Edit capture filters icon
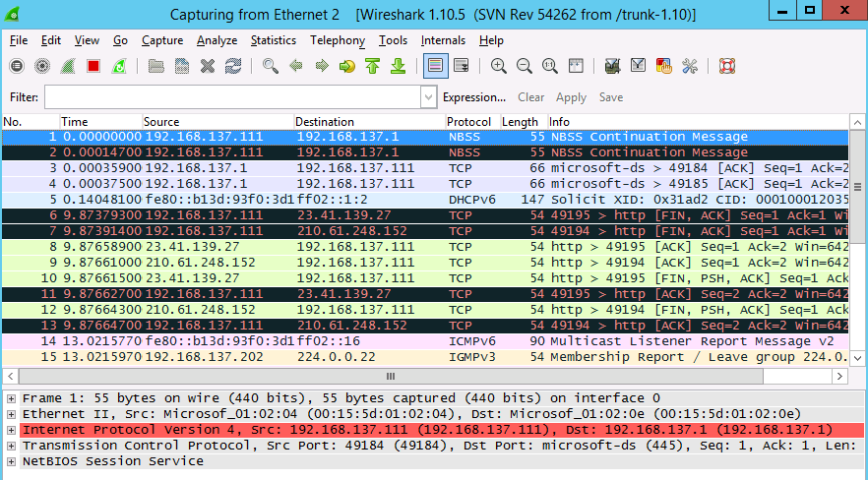The width and height of the screenshot is (868, 480). (612, 66)
